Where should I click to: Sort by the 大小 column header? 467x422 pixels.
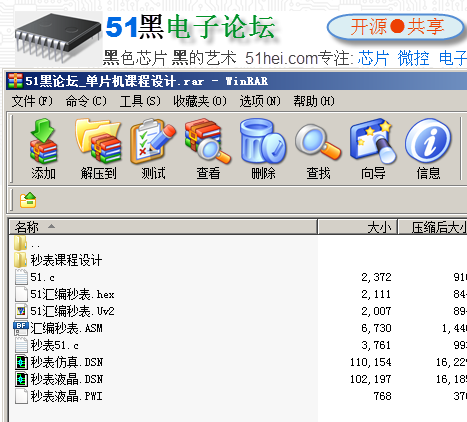(x=358, y=227)
